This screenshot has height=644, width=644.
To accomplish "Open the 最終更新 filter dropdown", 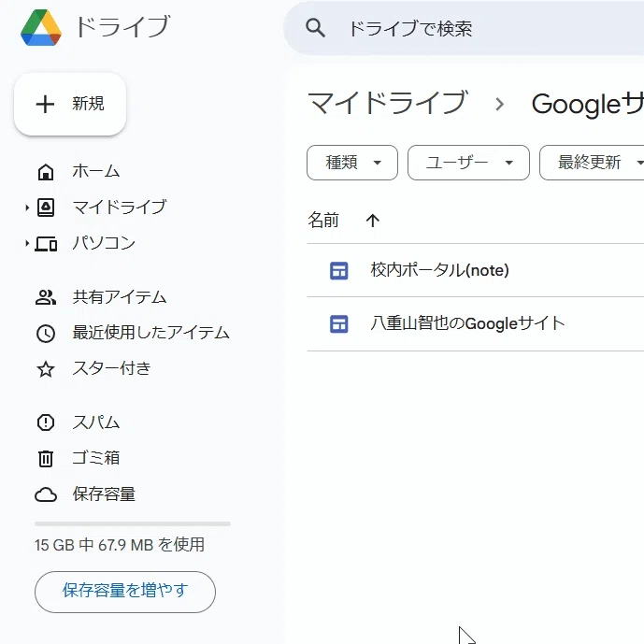I will [x=592, y=163].
